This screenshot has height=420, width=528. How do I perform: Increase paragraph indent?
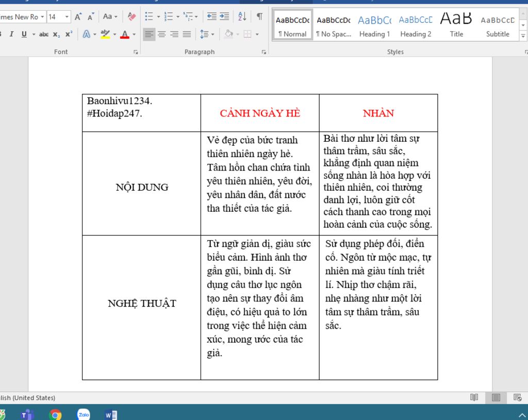pos(224,16)
